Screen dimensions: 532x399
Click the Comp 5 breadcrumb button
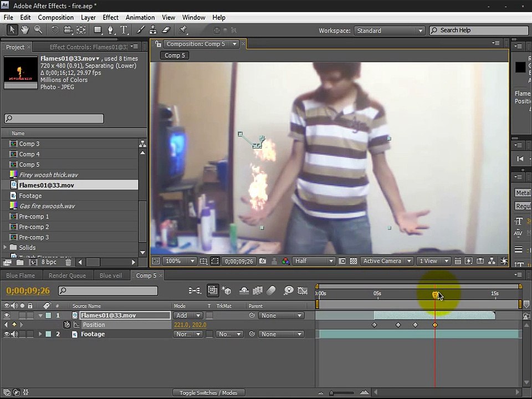pyautogui.click(x=175, y=55)
